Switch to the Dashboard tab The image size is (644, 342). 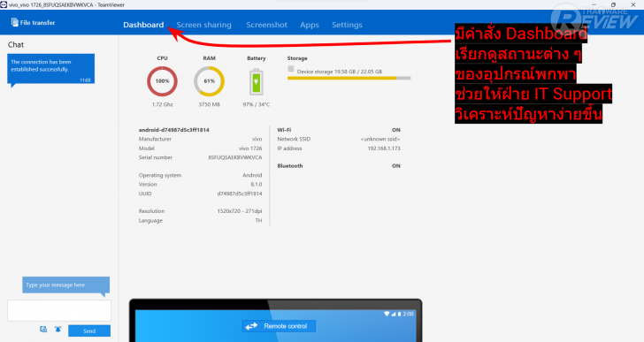(x=143, y=25)
